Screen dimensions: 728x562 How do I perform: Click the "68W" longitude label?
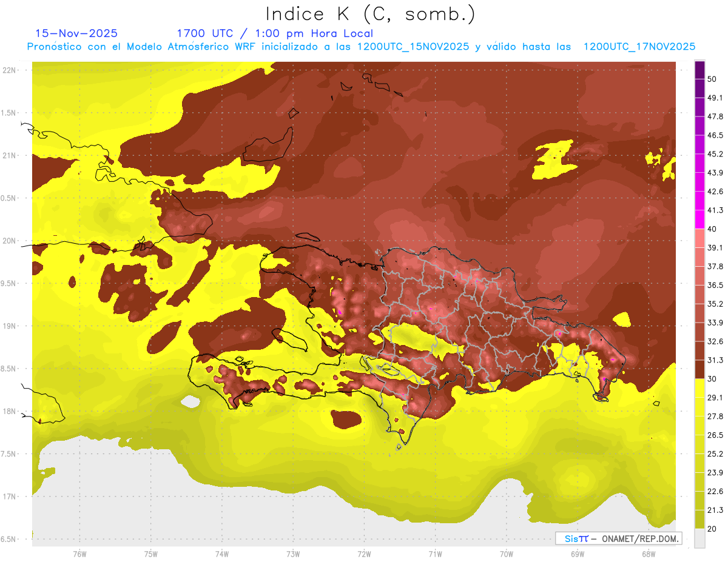648,554
